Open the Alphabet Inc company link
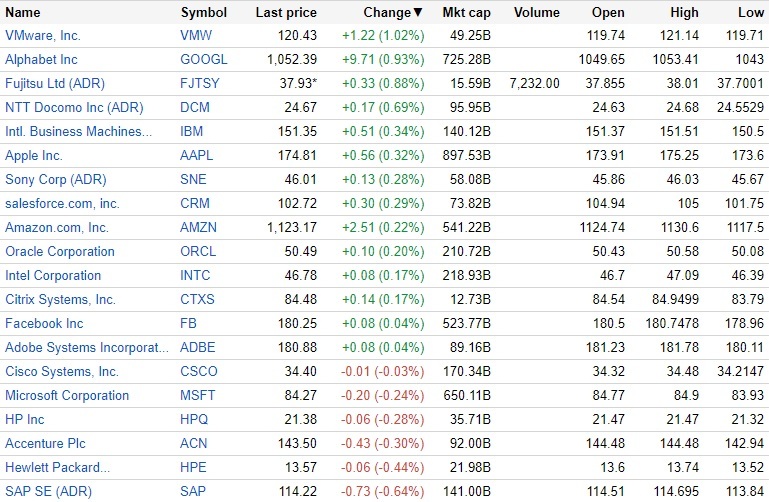The image size is (769, 502). coord(41,60)
